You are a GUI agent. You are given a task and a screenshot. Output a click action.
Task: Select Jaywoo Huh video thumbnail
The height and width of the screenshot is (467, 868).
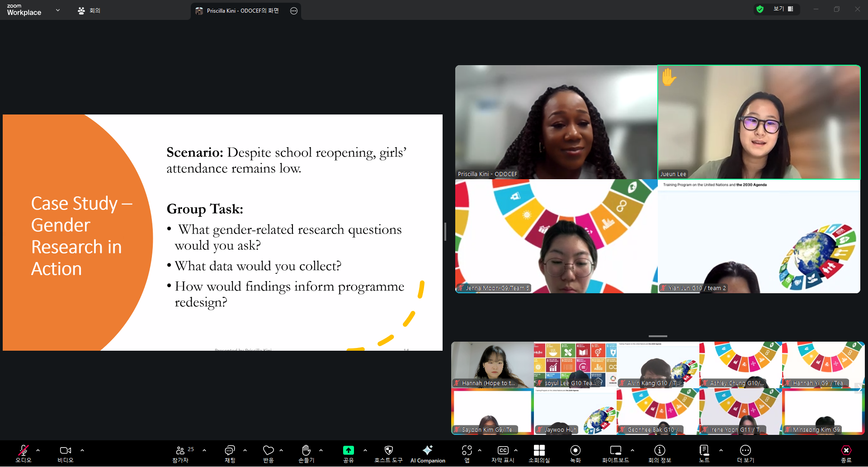tap(575, 411)
